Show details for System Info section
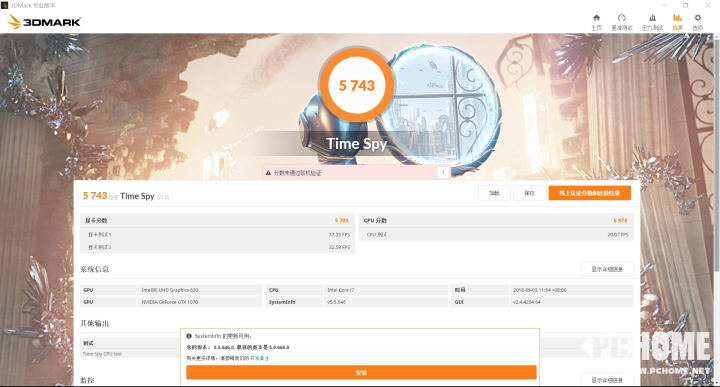 (607, 269)
